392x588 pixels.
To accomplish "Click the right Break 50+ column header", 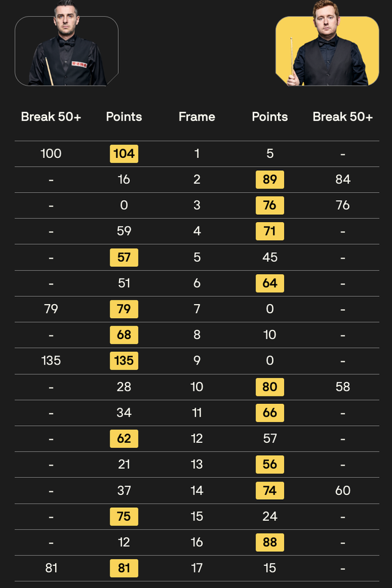I will click(342, 117).
